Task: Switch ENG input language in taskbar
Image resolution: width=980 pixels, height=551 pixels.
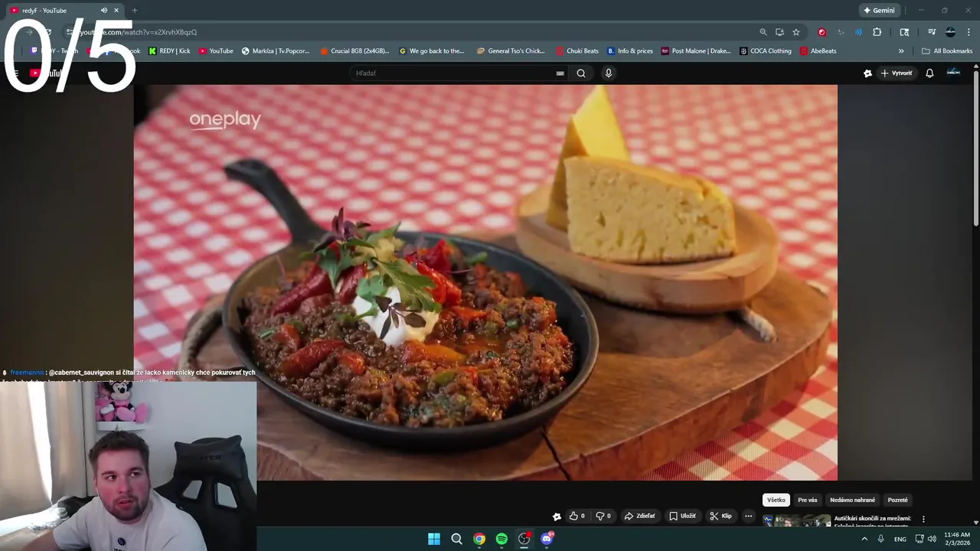Action: click(x=900, y=539)
